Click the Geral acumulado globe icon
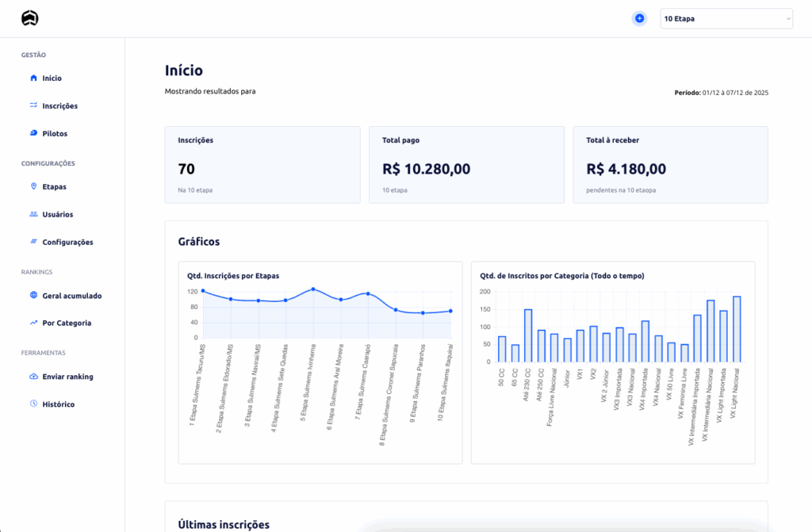The width and height of the screenshot is (812, 532). point(33,296)
